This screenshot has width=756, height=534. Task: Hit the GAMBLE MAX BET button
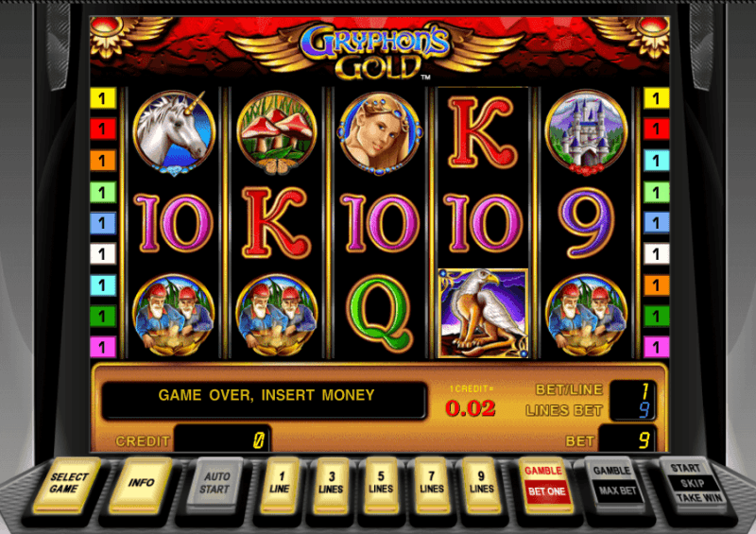[614, 484]
